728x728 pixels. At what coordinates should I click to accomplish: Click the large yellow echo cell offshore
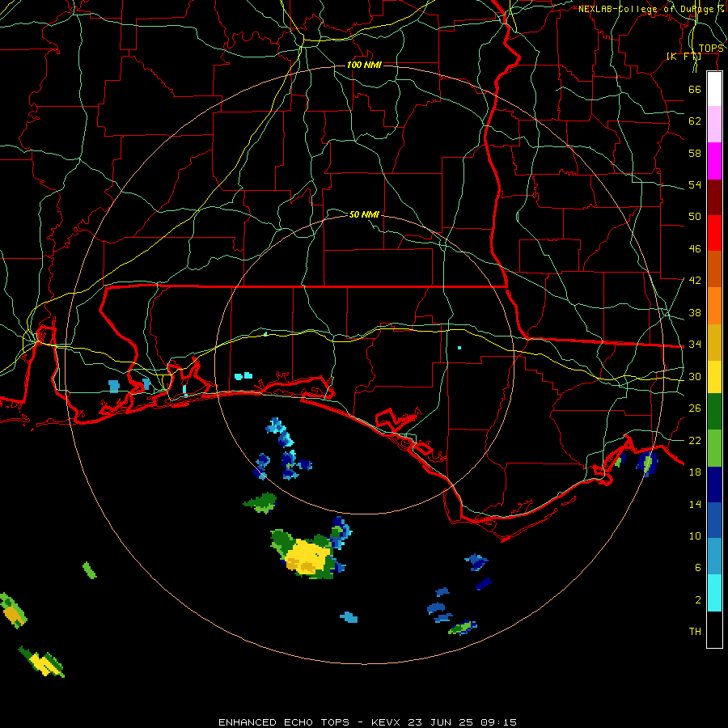[307, 557]
